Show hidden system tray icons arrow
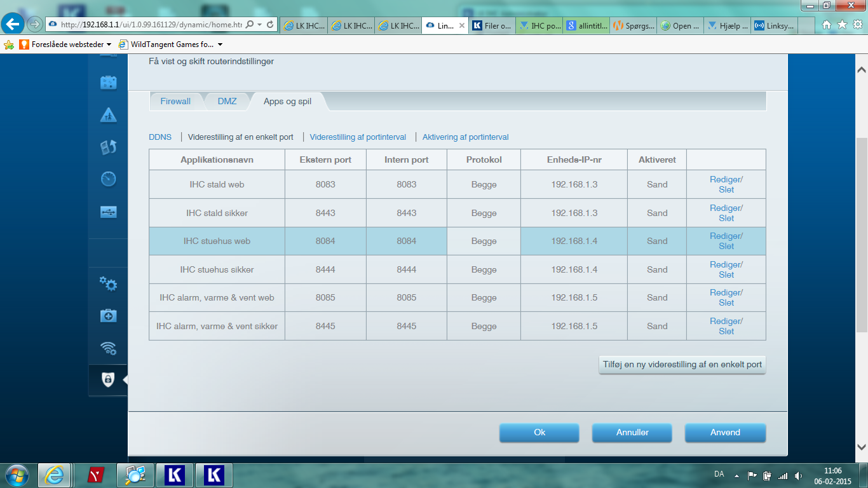The image size is (868, 488). [736, 475]
